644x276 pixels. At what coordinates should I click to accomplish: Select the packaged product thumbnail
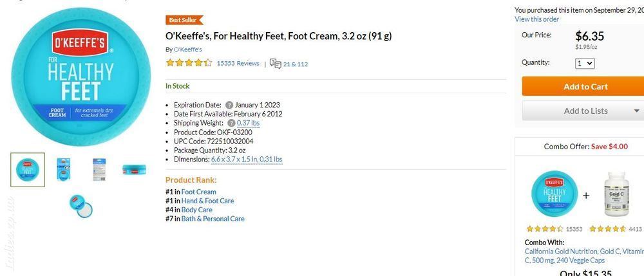click(x=63, y=169)
